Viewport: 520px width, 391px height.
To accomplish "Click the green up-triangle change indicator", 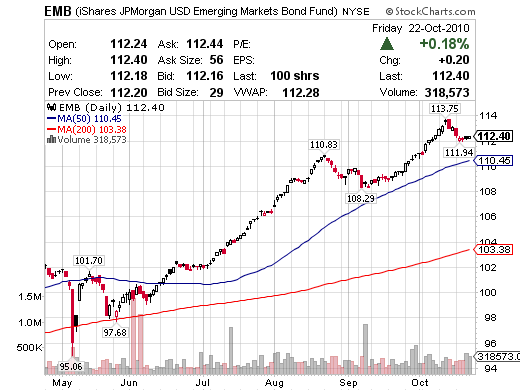I will [x=387, y=44].
